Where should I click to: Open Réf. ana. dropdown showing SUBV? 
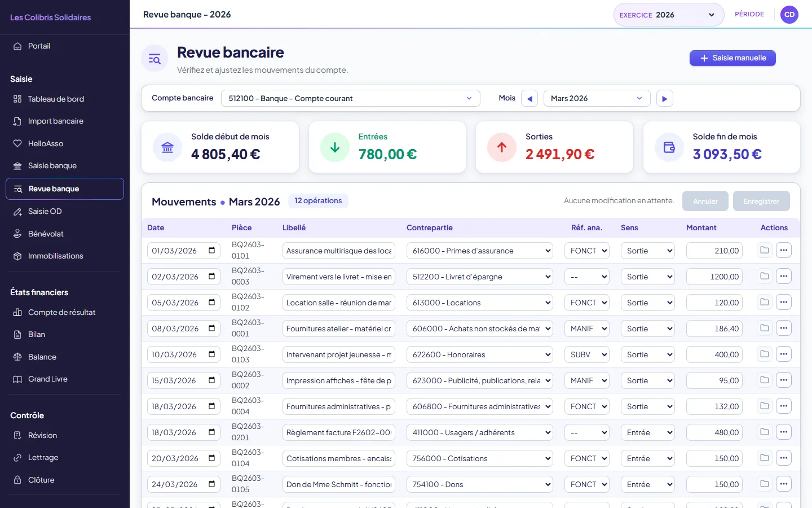[x=587, y=354]
